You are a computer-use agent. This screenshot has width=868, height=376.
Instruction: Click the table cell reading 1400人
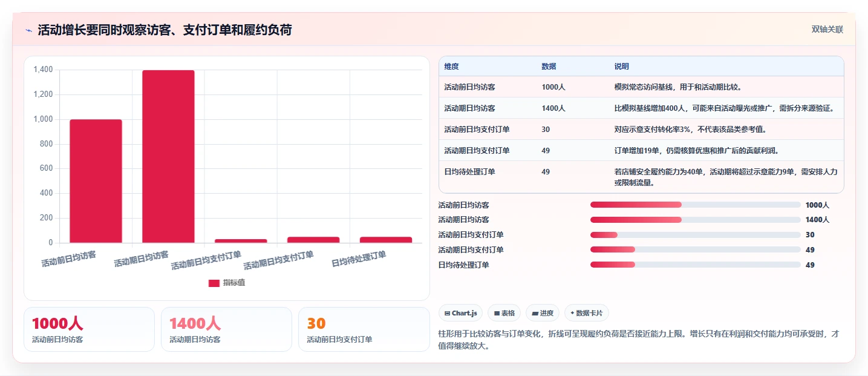point(553,108)
